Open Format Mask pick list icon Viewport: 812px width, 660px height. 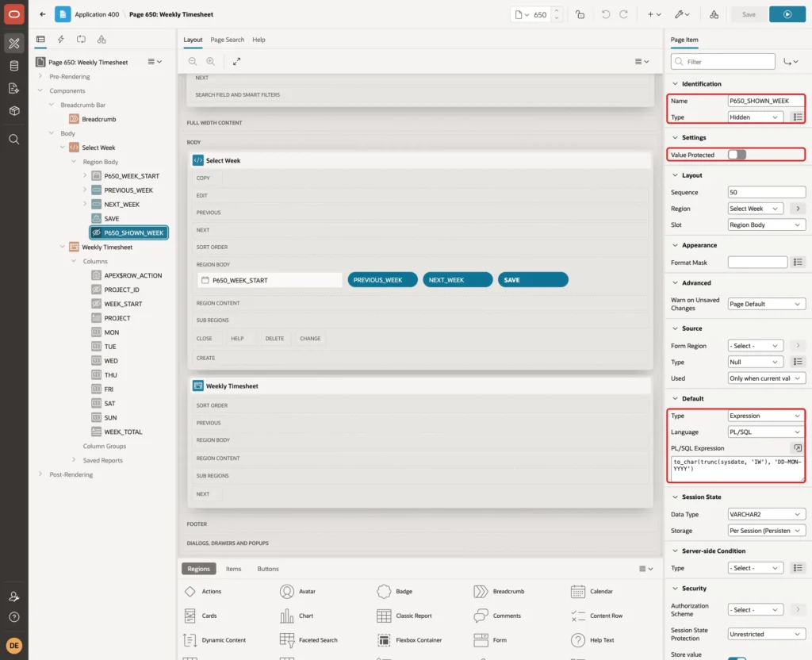tap(798, 263)
